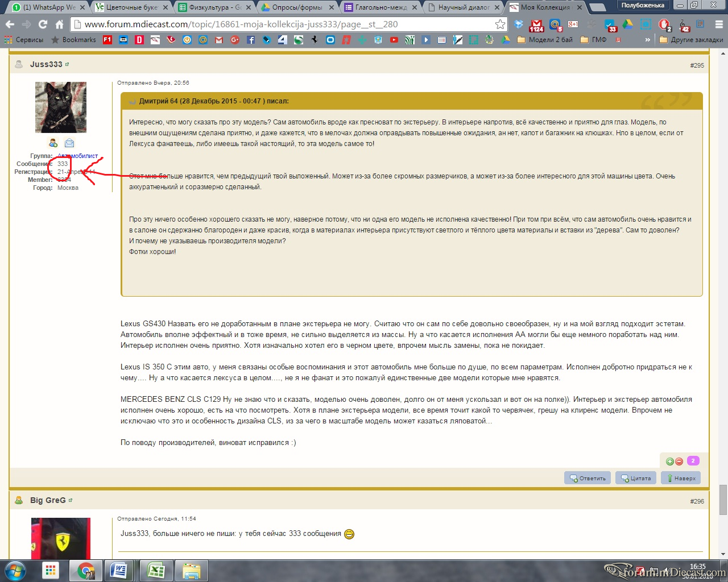Switch to the Научный диалог tab

click(x=464, y=7)
